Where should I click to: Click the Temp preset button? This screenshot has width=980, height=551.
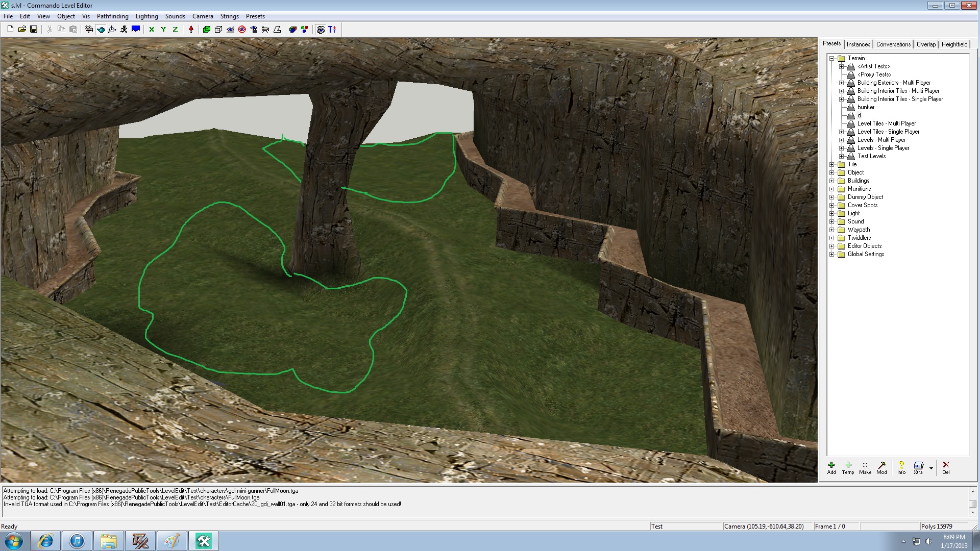click(x=848, y=467)
